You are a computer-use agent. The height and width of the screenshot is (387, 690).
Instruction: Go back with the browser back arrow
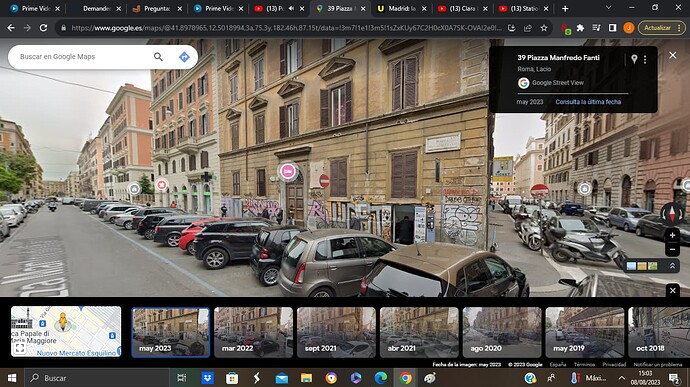(11, 28)
